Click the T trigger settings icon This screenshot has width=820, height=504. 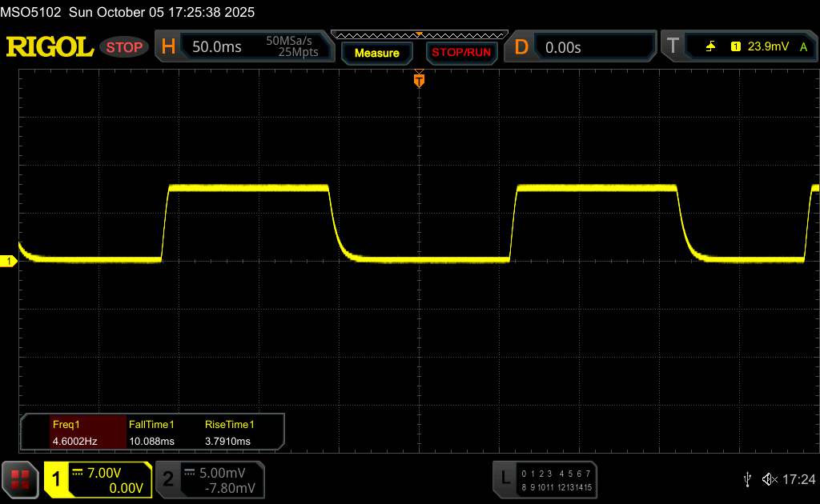point(673,47)
